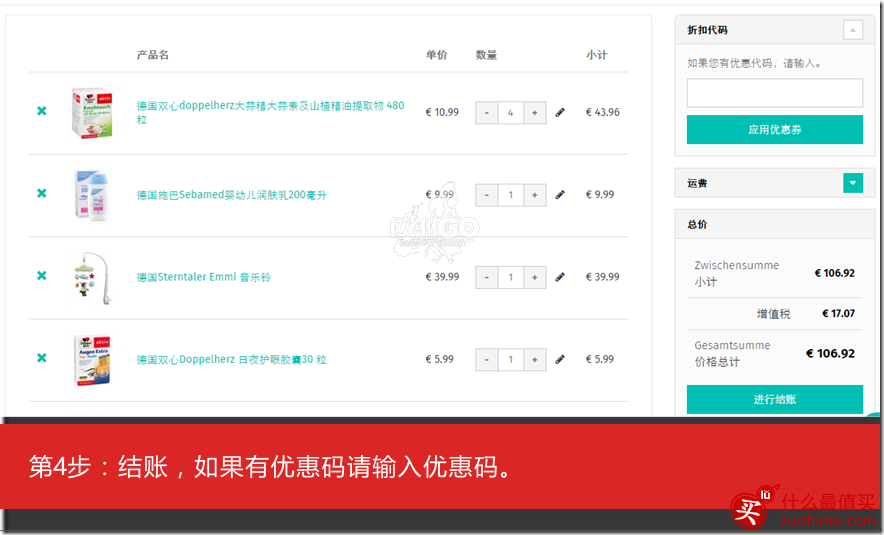Increase quantity of Sebamed 婴幼儿润肤乳

534,195
